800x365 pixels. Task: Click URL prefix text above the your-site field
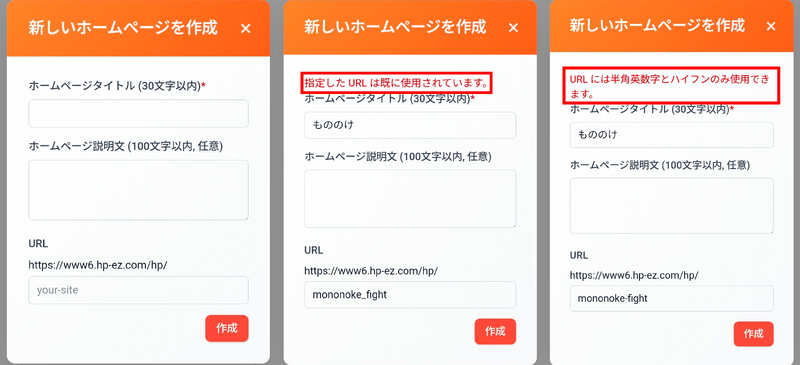[97, 265]
